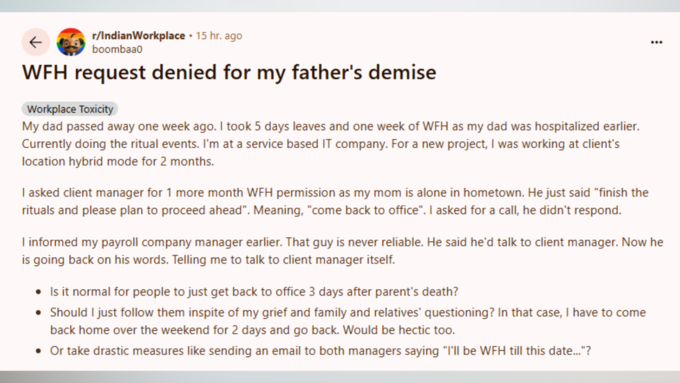This screenshot has width=680, height=383.
Task: Go back using the arrow button
Action: click(x=36, y=42)
